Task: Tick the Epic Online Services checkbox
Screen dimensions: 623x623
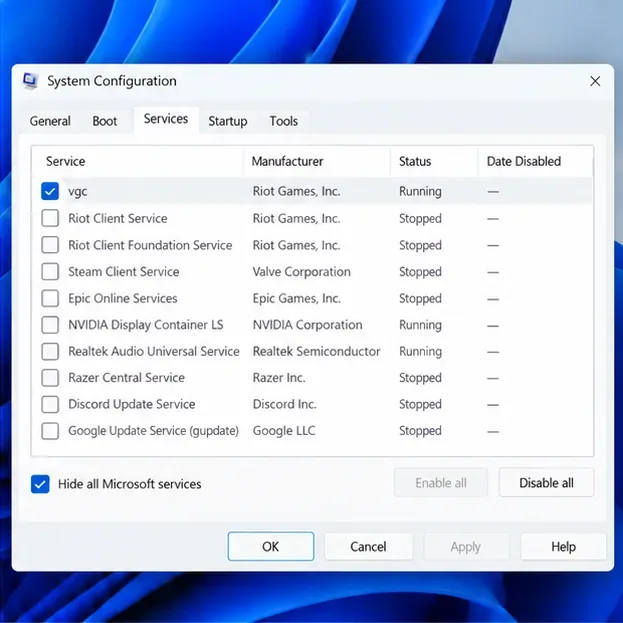Action: click(x=50, y=298)
